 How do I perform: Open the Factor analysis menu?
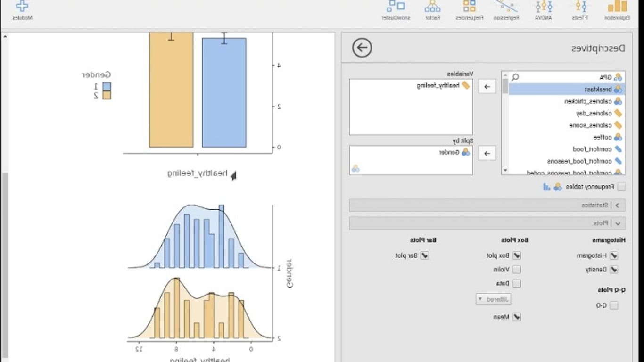click(432, 10)
